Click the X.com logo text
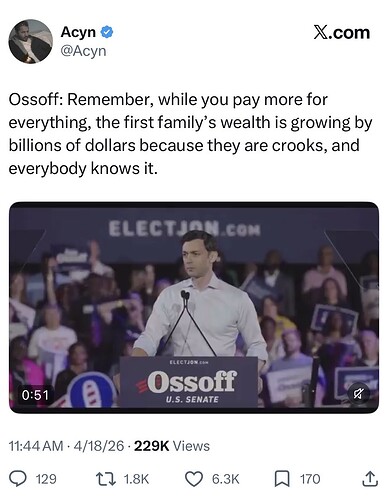Image resolution: width=388 pixels, height=500 pixels. pyautogui.click(x=341, y=33)
